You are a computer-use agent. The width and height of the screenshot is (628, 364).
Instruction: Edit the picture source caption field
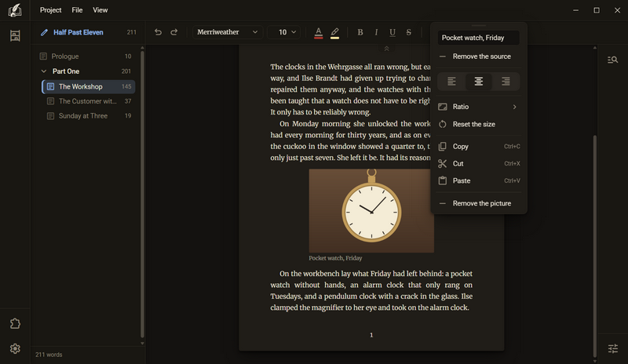coord(479,38)
